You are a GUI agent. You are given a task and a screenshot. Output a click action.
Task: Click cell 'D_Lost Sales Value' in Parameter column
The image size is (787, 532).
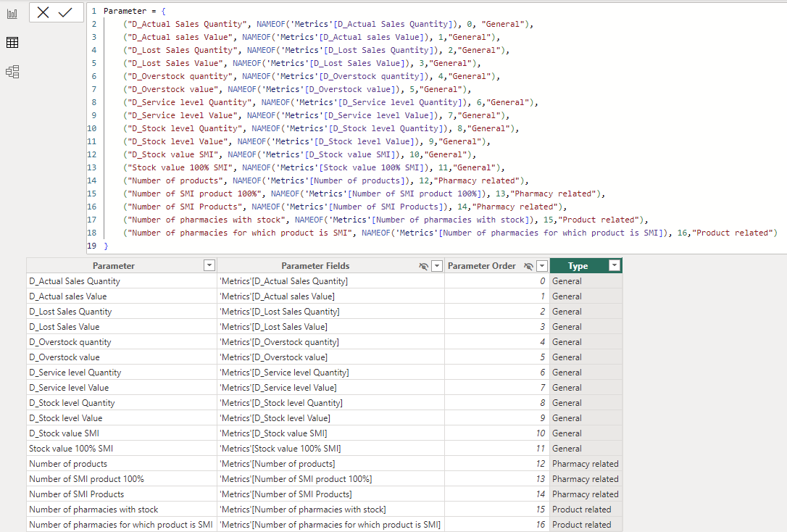[x=122, y=327]
